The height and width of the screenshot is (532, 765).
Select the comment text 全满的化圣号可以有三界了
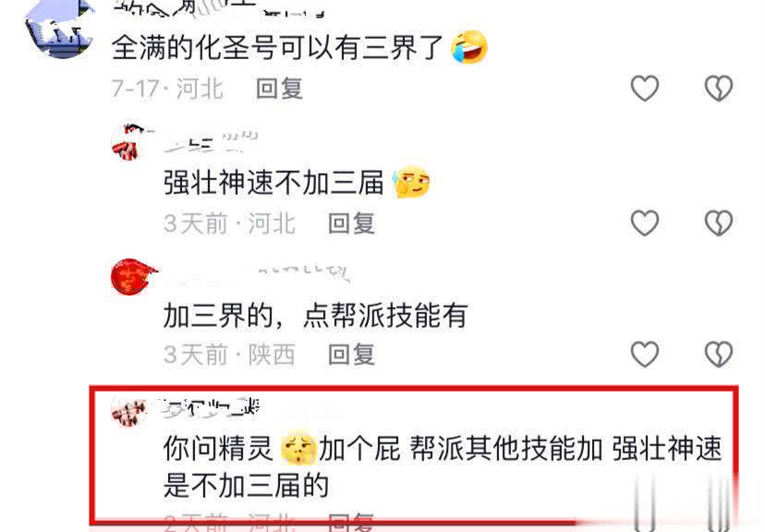pyautogui.click(x=277, y=48)
